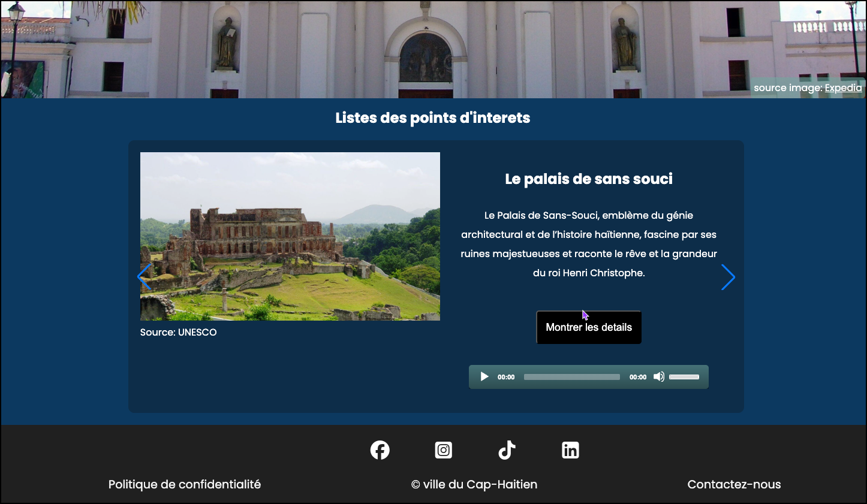Viewport: 867px width, 504px height.
Task: Open the Facebook page icon
Action: (380, 450)
